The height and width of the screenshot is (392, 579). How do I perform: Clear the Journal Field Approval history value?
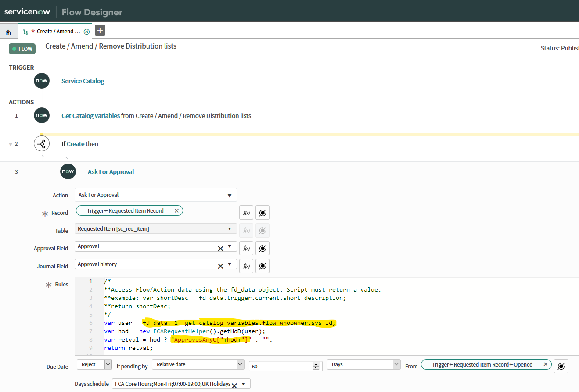tap(220, 266)
